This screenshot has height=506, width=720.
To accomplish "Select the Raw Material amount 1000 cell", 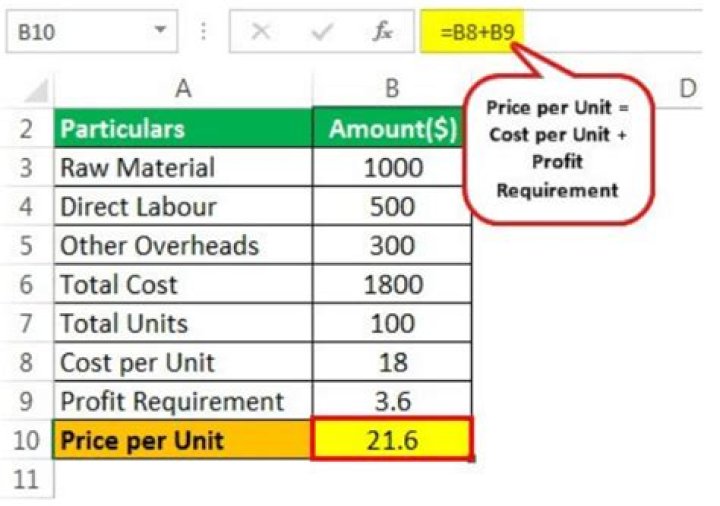I will click(391, 167).
